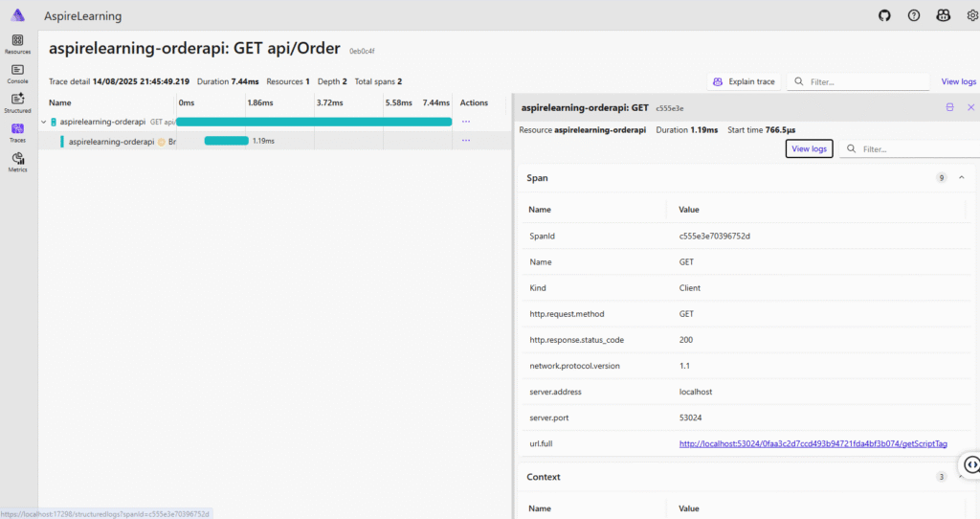Open actions menu for root span
980x519 pixels.
466,122
